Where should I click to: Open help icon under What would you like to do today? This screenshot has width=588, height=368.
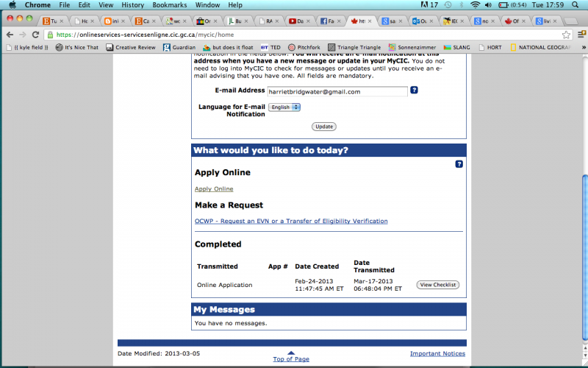[459, 164]
